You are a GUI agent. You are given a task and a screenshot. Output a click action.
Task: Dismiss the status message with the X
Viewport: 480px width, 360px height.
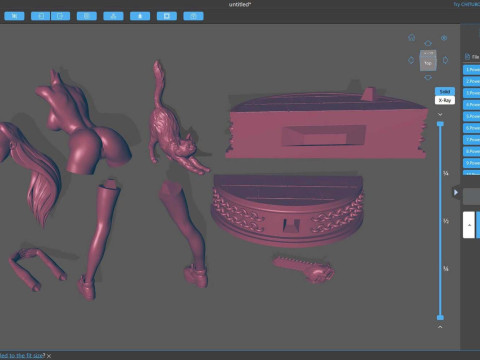click(x=49, y=356)
